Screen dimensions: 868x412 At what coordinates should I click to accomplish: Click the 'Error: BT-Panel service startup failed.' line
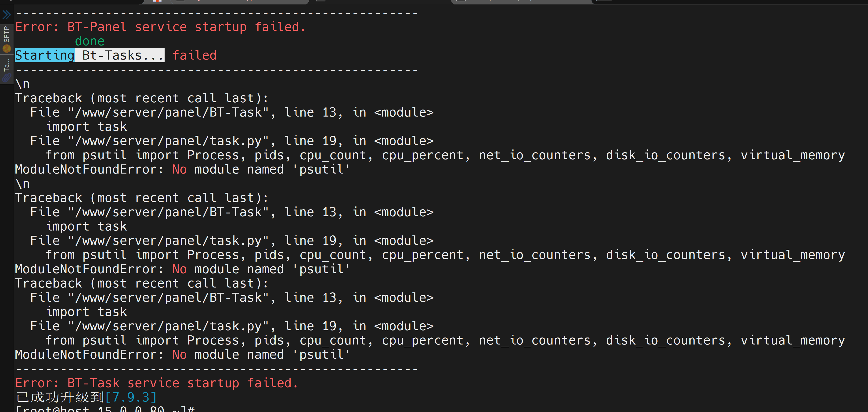coord(160,27)
